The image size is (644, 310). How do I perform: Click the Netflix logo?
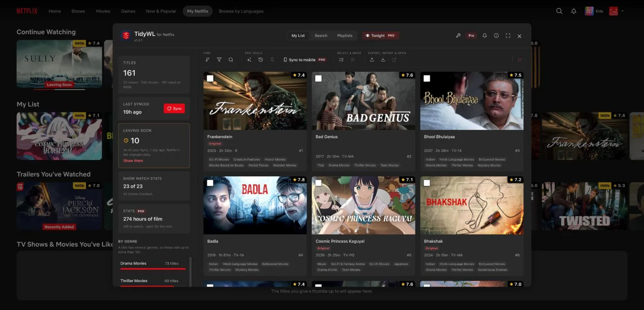(27, 11)
